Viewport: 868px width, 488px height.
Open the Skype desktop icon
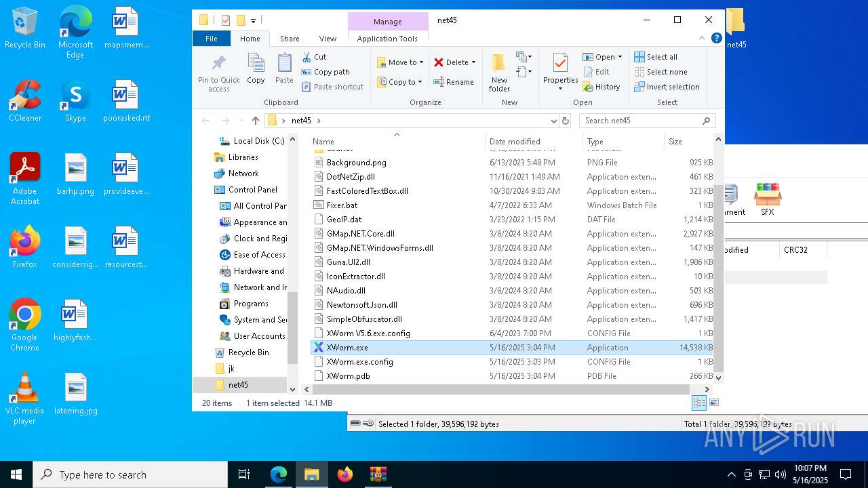[75, 101]
